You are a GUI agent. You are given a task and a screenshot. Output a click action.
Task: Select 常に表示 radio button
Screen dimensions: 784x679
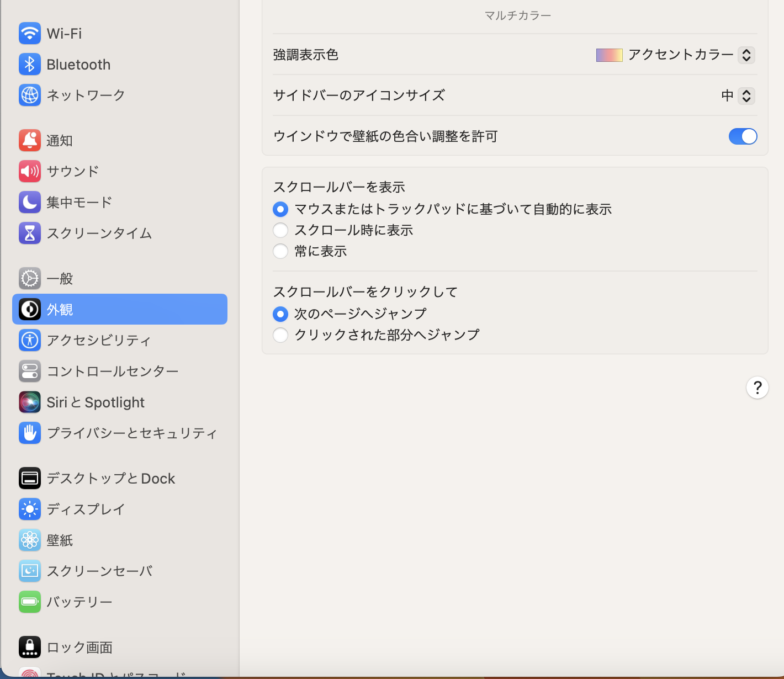click(280, 251)
